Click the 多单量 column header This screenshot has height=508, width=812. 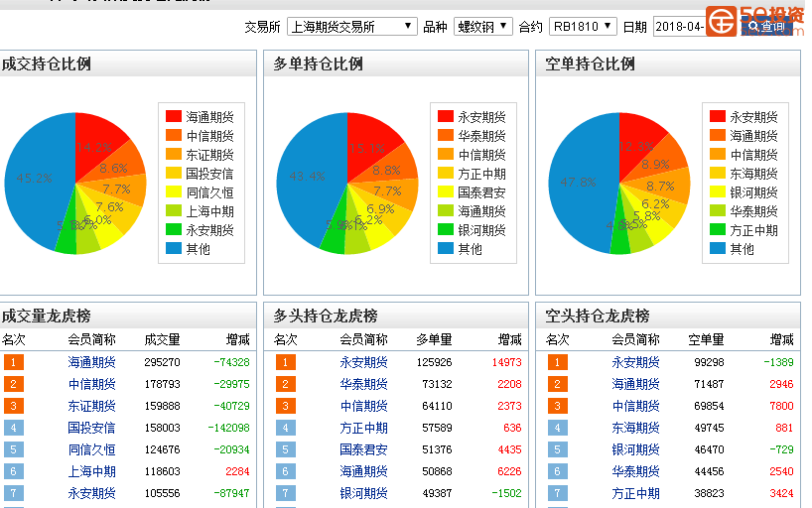pyautogui.click(x=434, y=339)
